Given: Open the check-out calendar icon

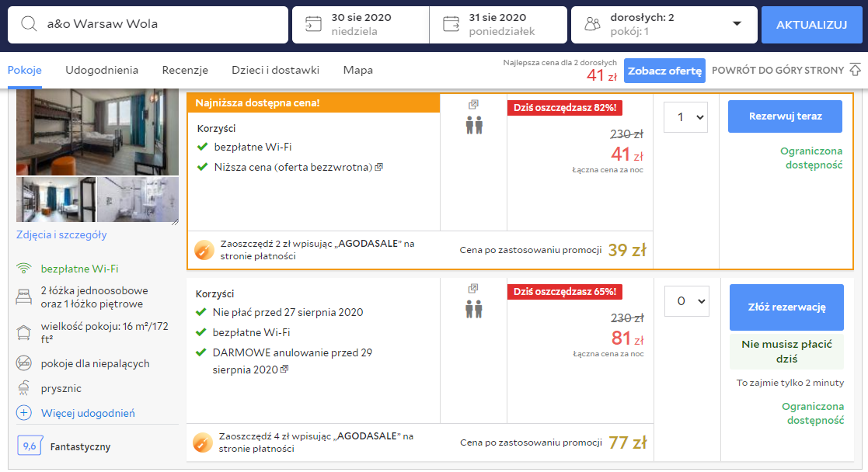Looking at the screenshot, I should pos(451,24).
